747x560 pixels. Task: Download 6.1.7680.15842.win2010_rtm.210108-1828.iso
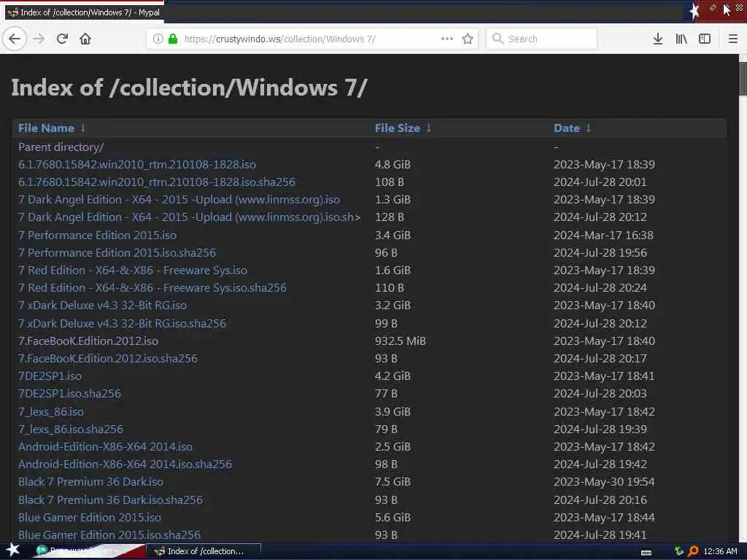click(137, 165)
